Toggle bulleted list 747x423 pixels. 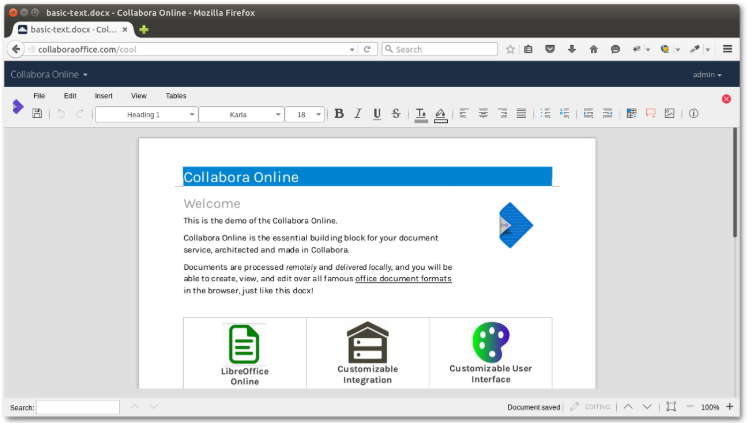click(545, 113)
